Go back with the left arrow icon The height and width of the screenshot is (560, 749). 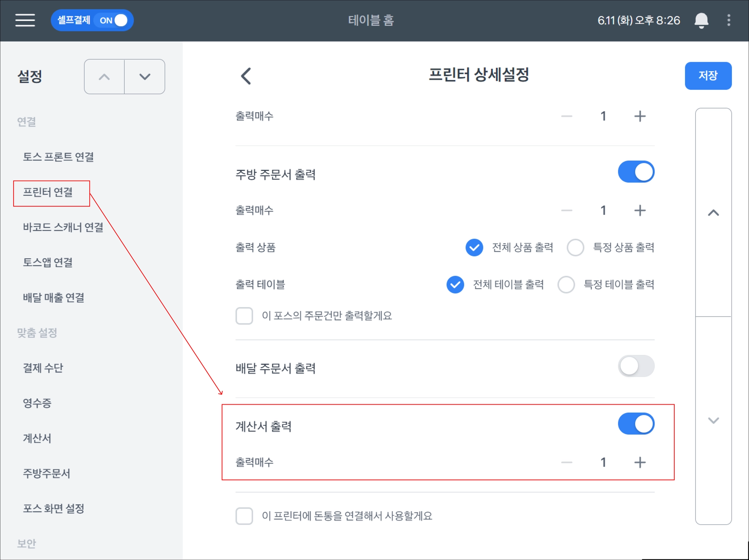pos(246,76)
